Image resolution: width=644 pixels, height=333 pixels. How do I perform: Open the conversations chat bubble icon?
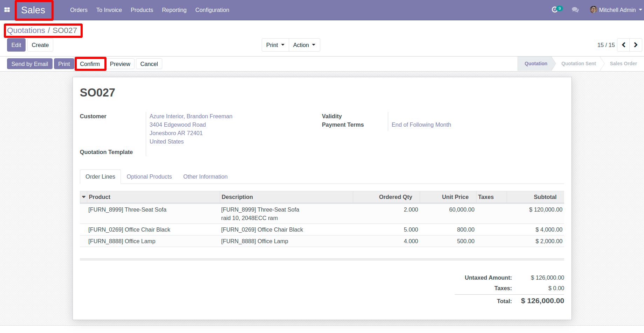[x=575, y=10]
